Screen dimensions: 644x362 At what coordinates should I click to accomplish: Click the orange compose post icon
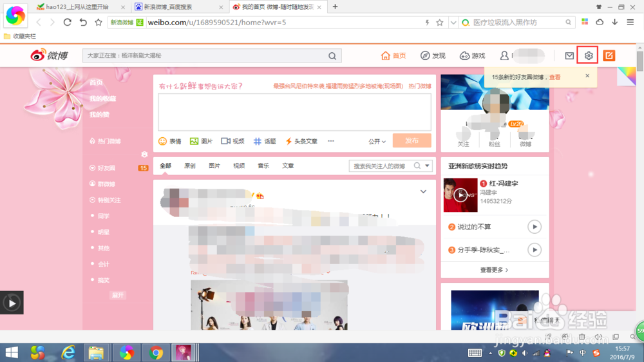click(x=609, y=55)
